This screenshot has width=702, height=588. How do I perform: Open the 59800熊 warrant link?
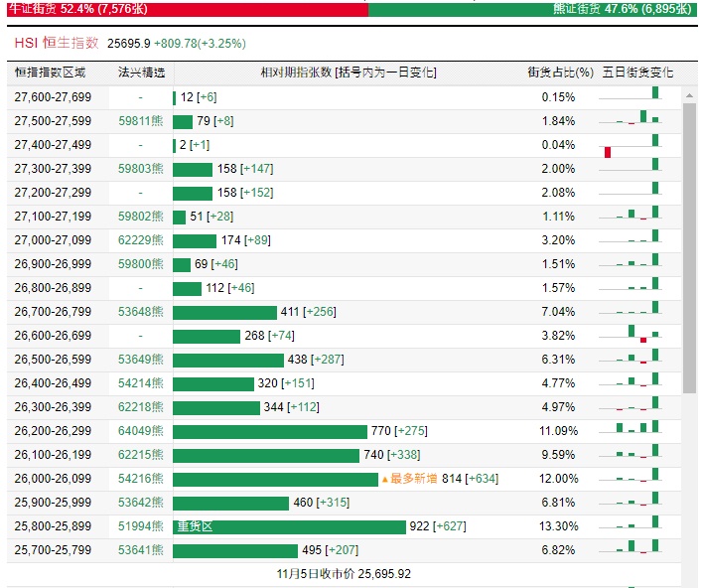pos(141,264)
